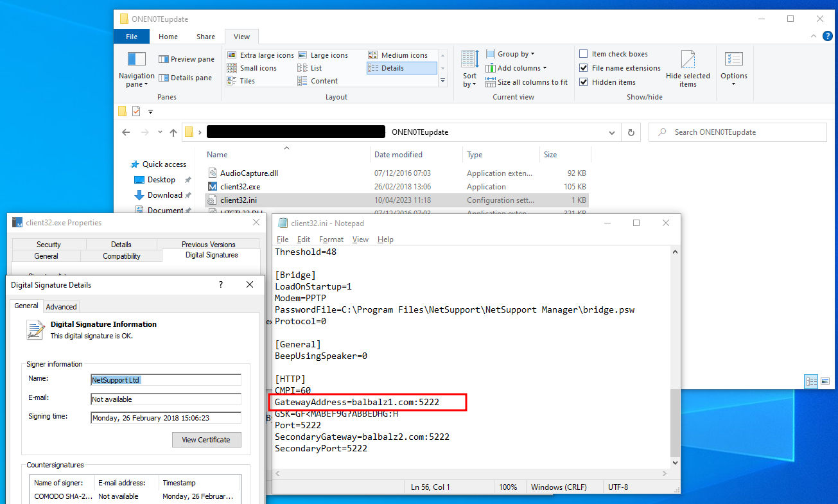The width and height of the screenshot is (838, 504).
Task: Choose the Tiles layout
Action: (x=241, y=81)
